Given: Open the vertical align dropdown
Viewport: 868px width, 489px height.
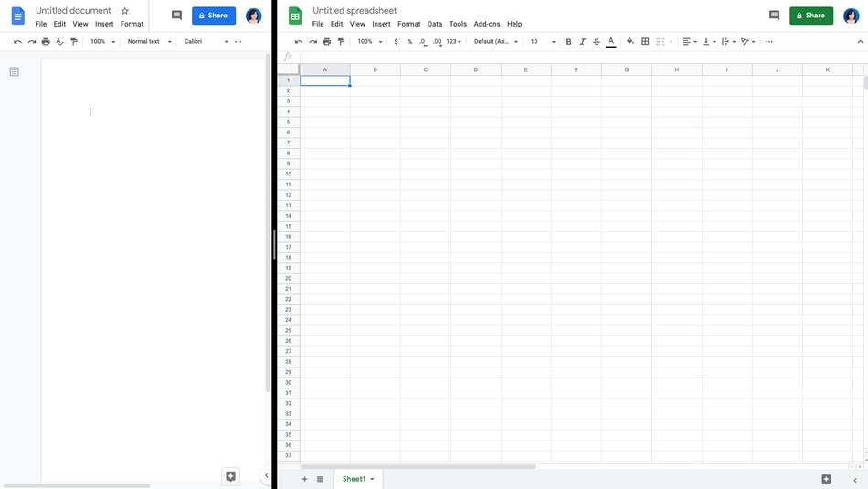Looking at the screenshot, I should pyautogui.click(x=709, y=41).
